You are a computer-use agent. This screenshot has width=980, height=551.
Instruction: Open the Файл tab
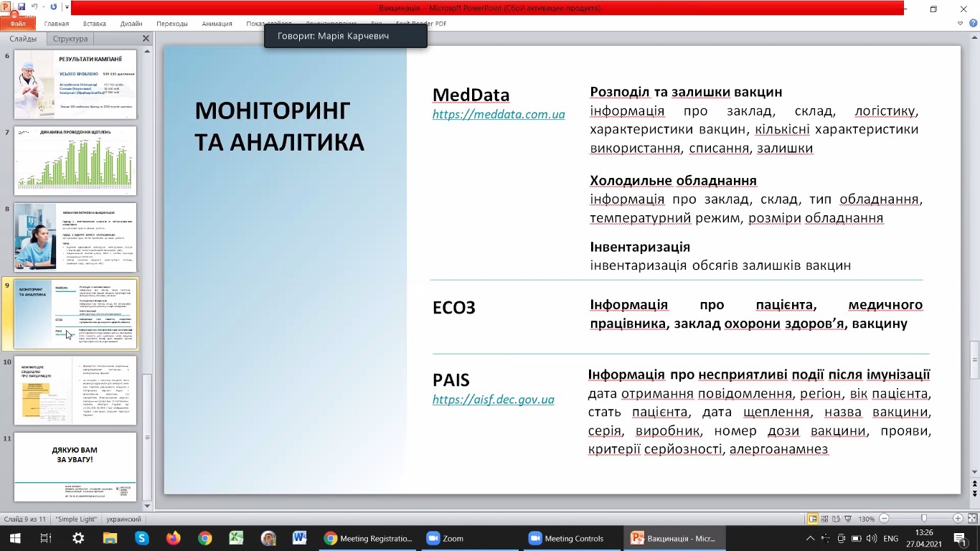17,24
